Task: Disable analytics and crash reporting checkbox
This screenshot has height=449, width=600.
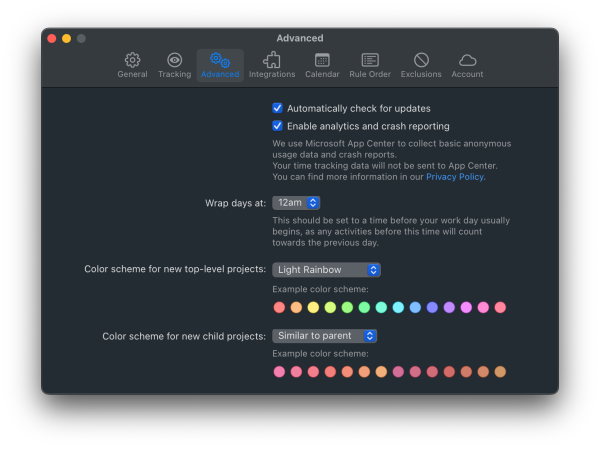Action: coord(278,126)
